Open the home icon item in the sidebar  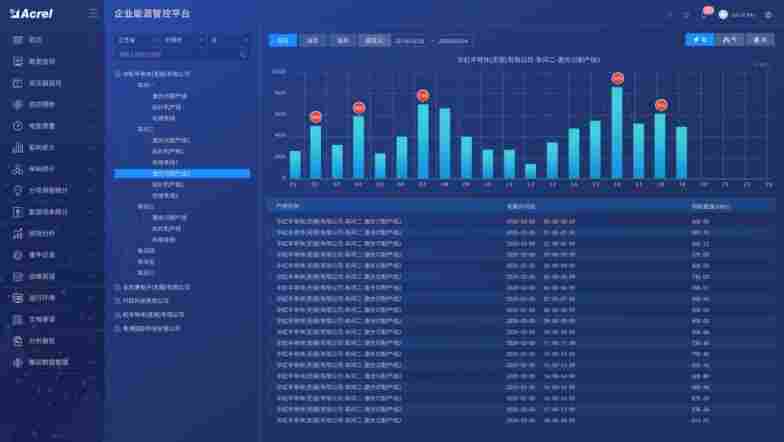[x=19, y=40]
